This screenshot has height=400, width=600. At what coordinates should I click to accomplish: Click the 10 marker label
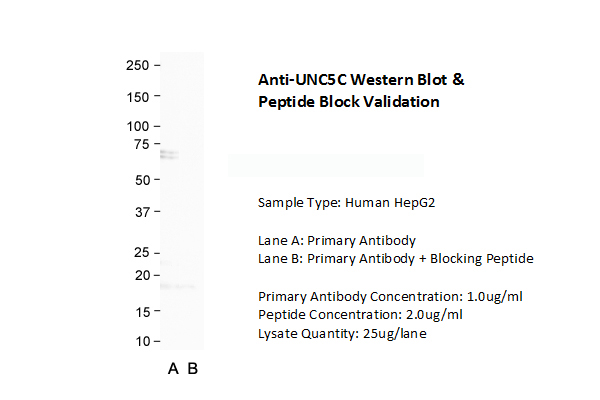click(x=140, y=342)
